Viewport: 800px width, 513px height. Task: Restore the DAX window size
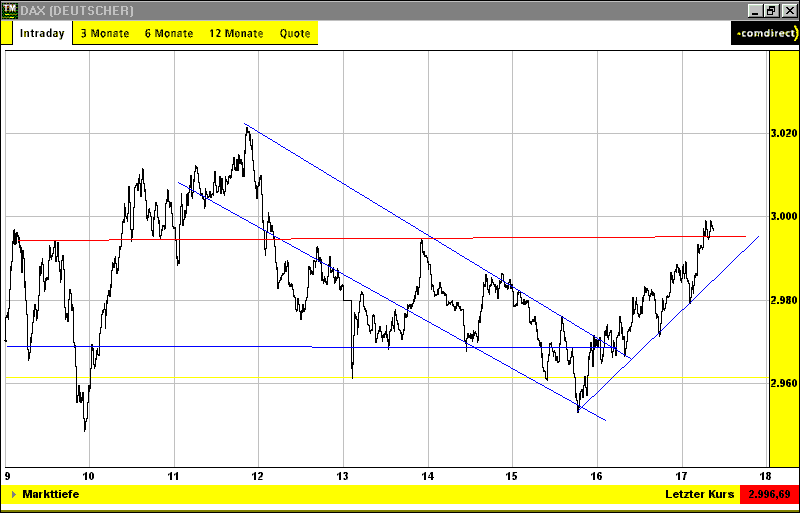770,10
